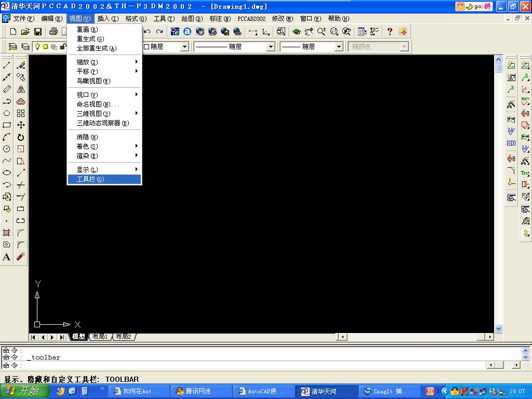Switch to the 布局1 layout tab
532x399 pixels.
pyautogui.click(x=100, y=337)
